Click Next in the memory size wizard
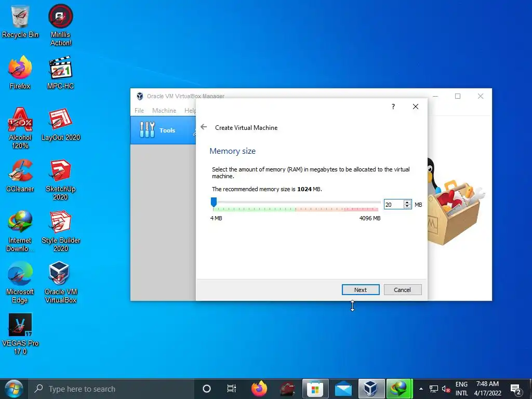 (x=361, y=290)
